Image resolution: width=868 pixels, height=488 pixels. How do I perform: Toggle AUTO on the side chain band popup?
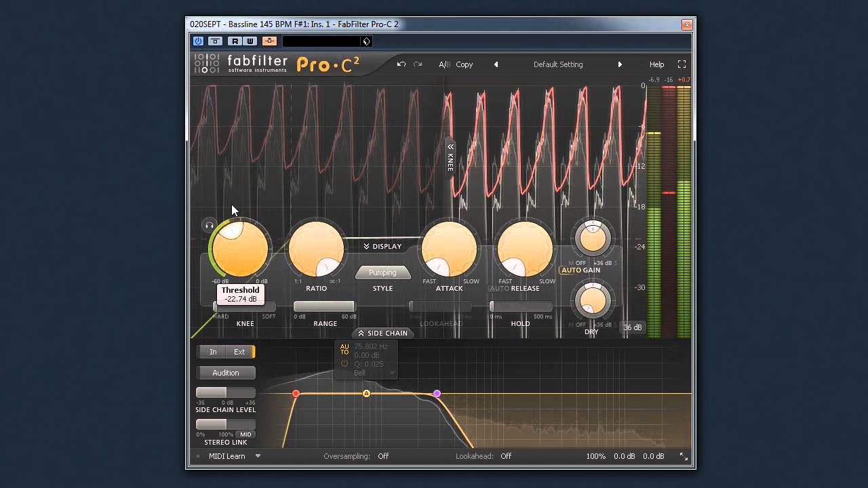[344, 350]
